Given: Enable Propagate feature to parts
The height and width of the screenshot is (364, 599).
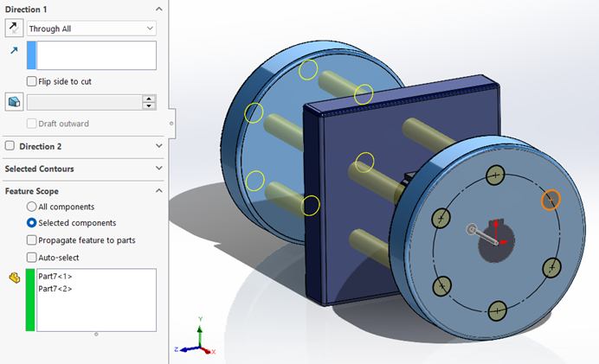Looking at the screenshot, I should [32, 239].
